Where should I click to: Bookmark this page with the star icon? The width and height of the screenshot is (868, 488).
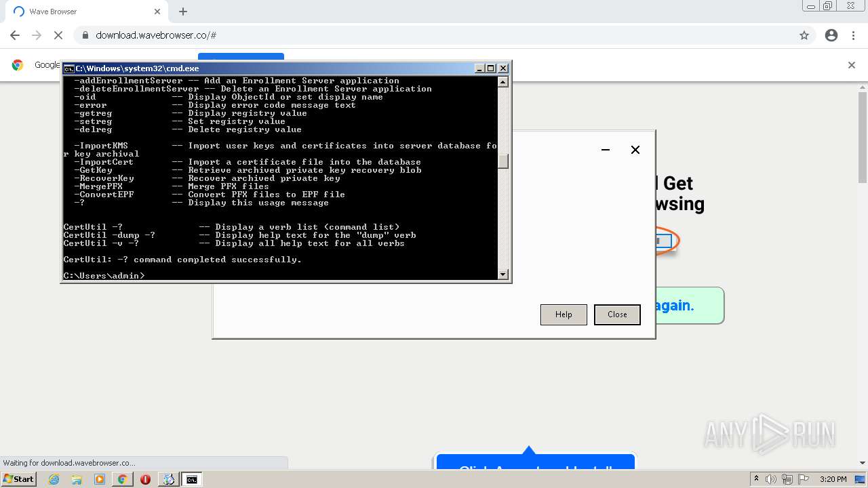tap(804, 35)
